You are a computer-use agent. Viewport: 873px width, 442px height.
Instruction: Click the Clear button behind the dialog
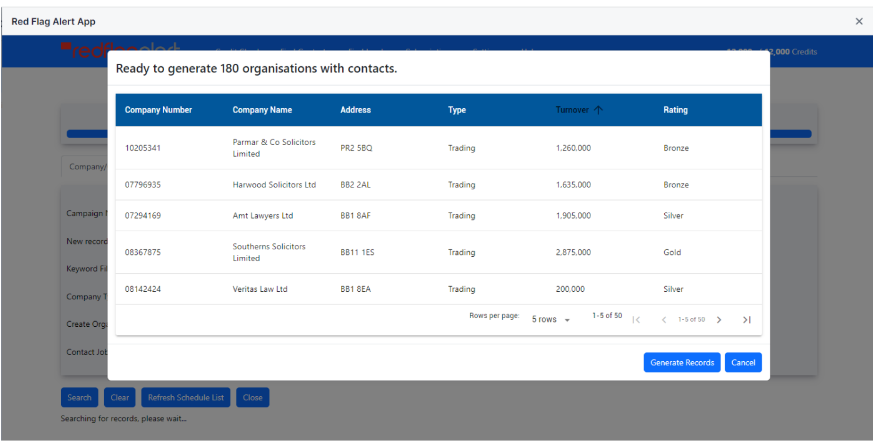point(120,397)
